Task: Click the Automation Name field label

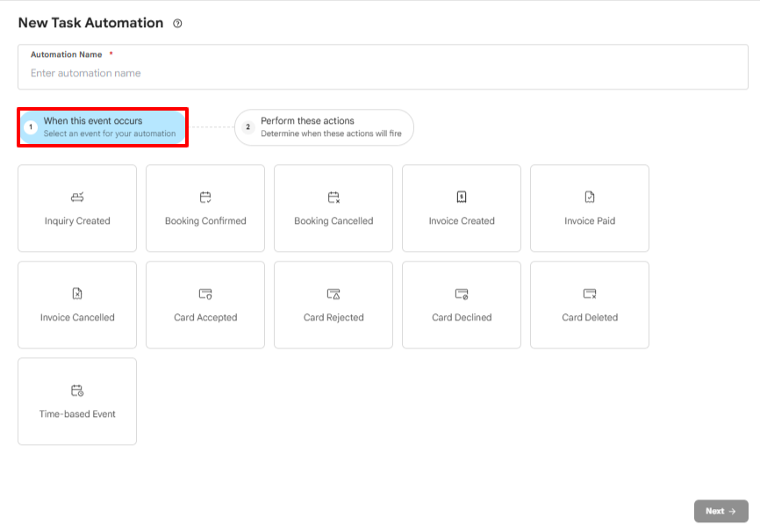Action: point(67,54)
